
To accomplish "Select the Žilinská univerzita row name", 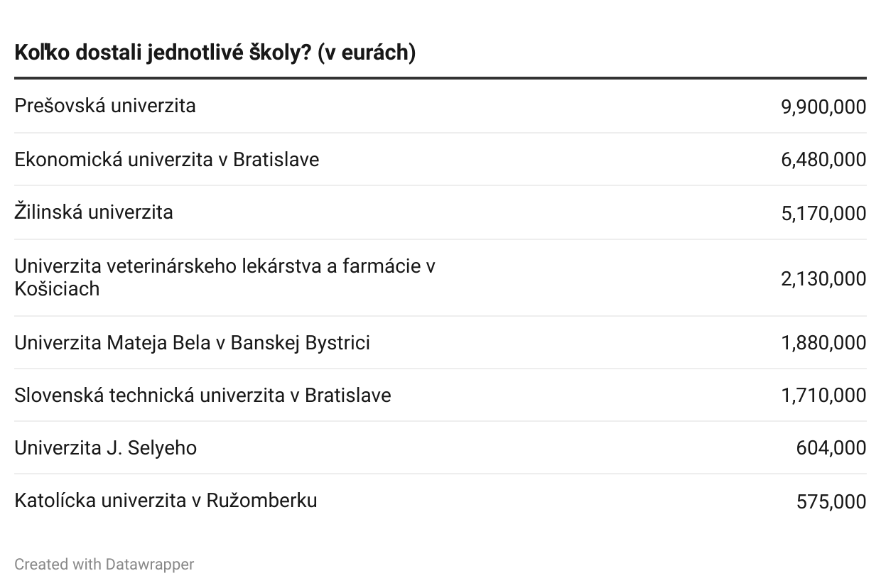I will pos(94,212).
